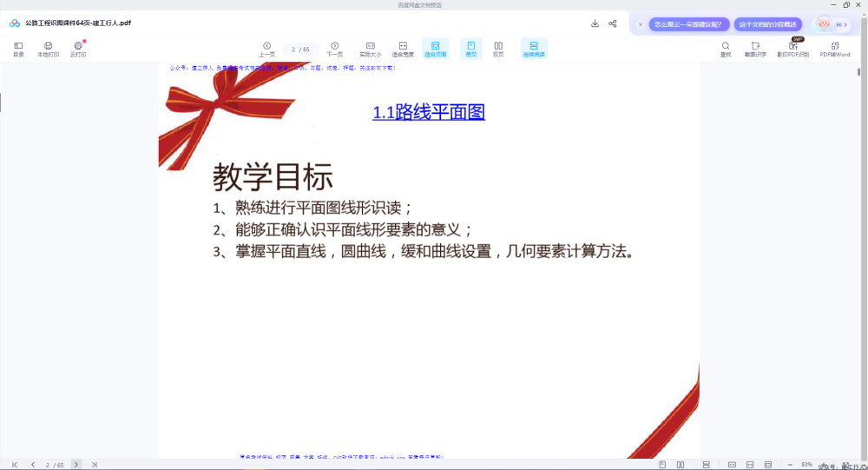Set view to 实际大小 actual size
868x470 pixels.
click(x=371, y=49)
